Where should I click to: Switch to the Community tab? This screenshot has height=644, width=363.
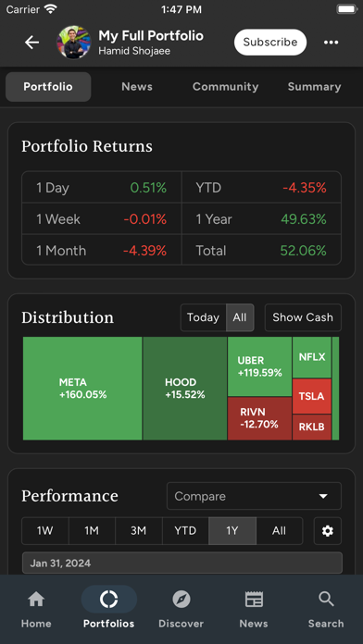(225, 87)
